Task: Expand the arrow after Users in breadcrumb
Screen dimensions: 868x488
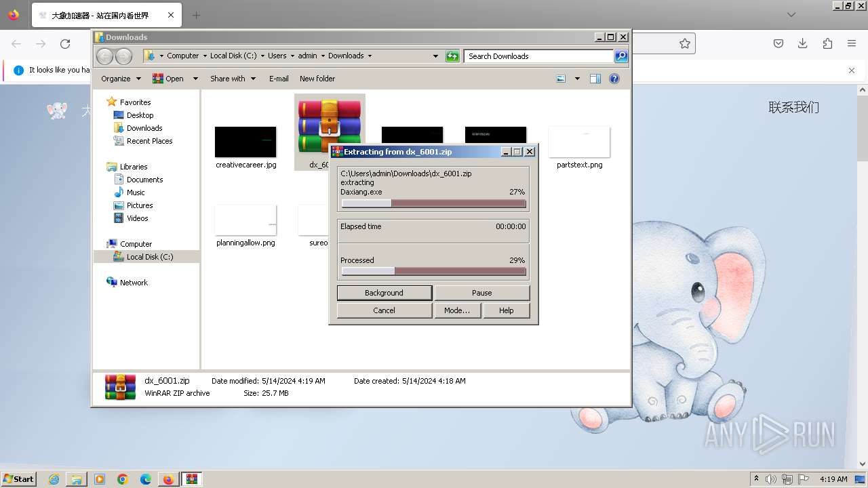Action: point(292,56)
